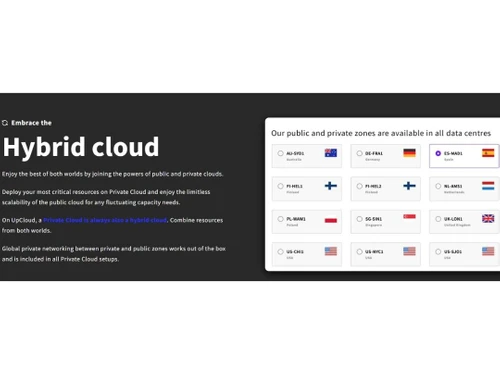The width and height of the screenshot is (500, 375).
Task: Click the ES-MAD1 zone label
Action: pyautogui.click(x=453, y=153)
